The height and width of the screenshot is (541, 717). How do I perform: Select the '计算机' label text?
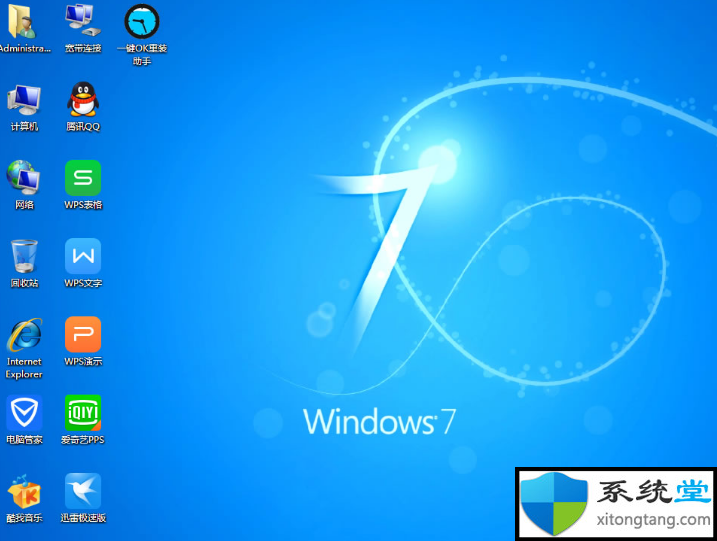click(24, 127)
